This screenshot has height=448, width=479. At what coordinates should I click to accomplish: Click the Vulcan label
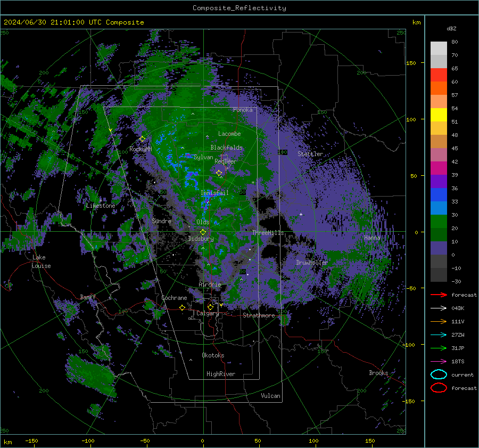pyautogui.click(x=271, y=396)
